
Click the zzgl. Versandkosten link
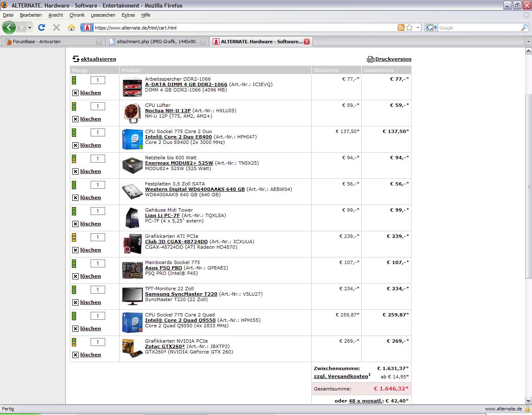(x=341, y=376)
